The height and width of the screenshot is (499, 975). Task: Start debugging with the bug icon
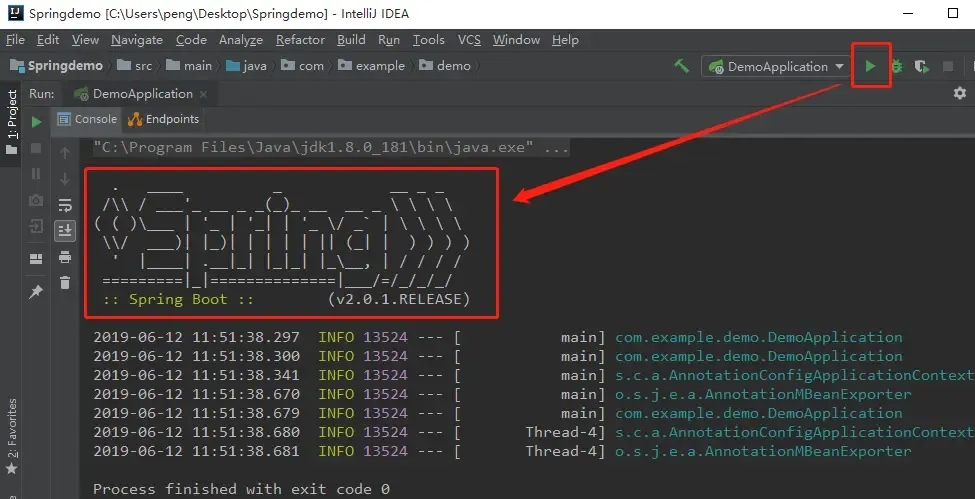tap(897, 67)
